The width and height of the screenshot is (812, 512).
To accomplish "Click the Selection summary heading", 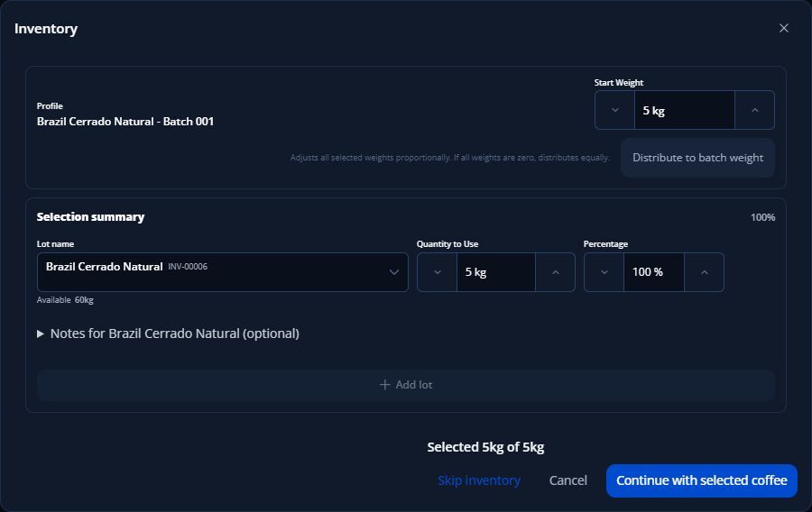I will pos(90,216).
